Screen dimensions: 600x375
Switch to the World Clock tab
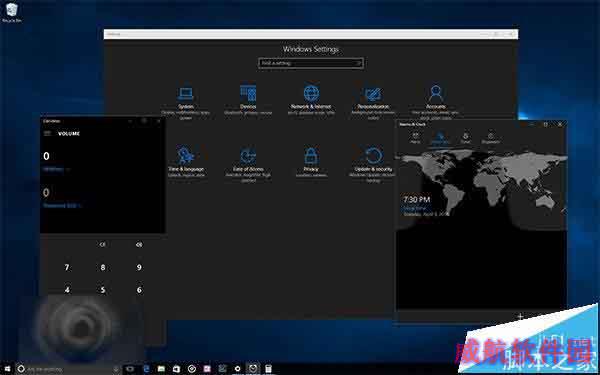pos(440,138)
